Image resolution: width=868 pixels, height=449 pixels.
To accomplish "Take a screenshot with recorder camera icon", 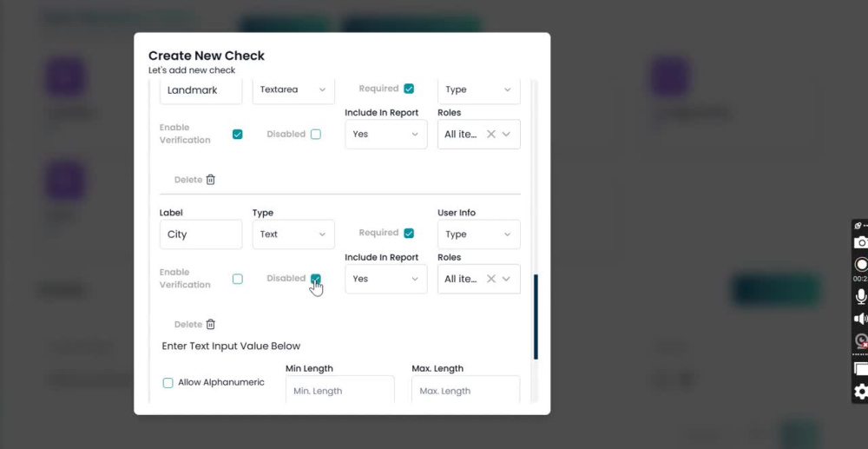I will click(x=861, y=242).
